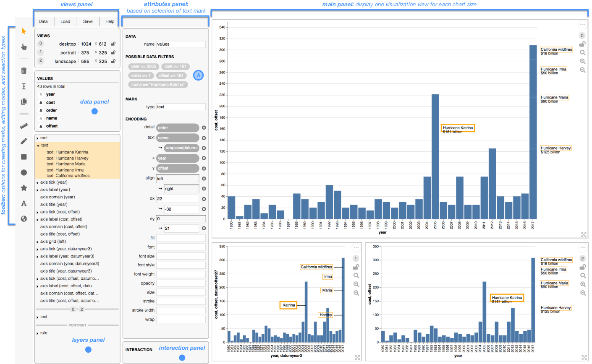Select the text: California wildfires layer item
The height and width of the screenshot is (364, 592).
click(x=68, y=176)
